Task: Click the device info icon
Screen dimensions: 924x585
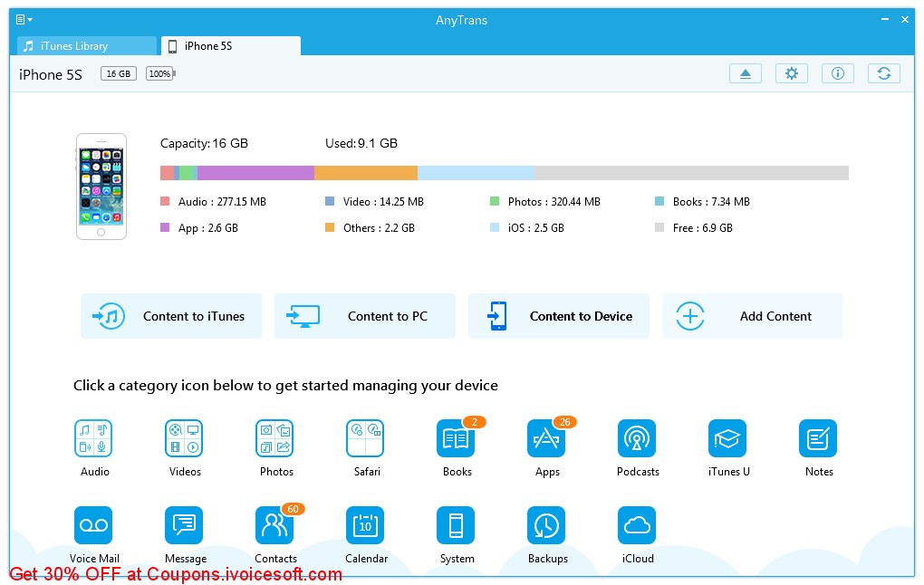Action: pos(838,73)
